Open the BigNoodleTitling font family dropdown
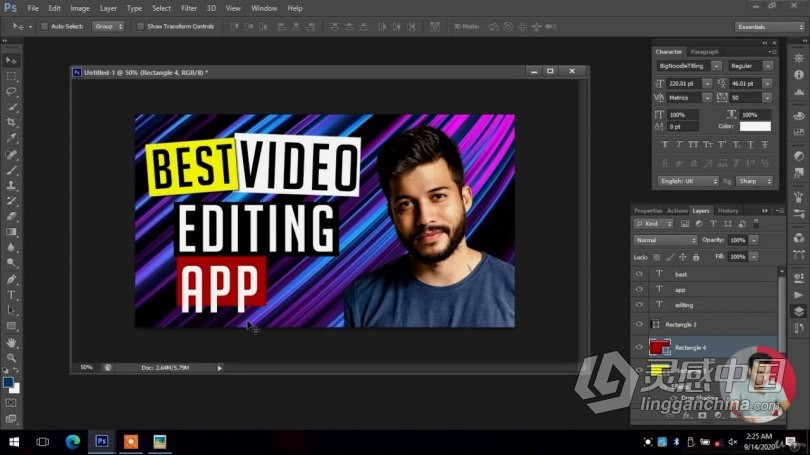810x455 pixels. [x=716, y=66]
